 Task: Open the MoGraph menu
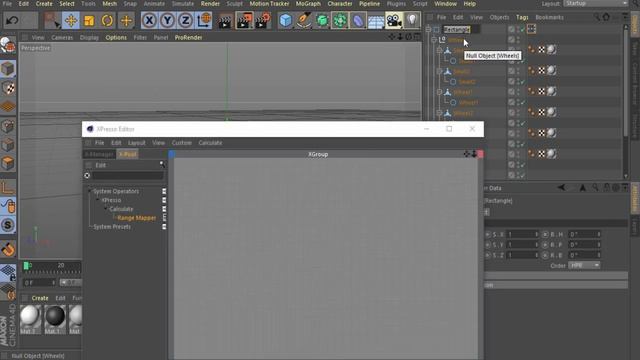pos(308,4)
